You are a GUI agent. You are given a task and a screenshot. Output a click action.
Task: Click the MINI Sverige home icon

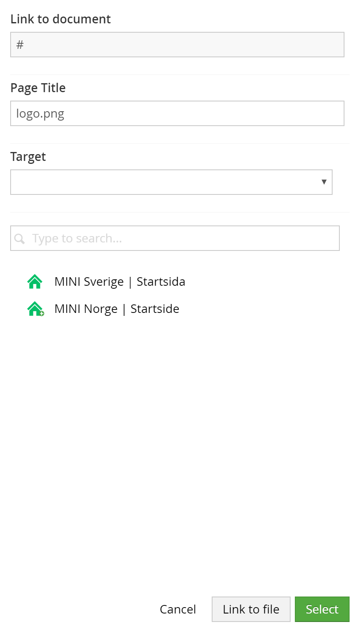pos(35,281)
